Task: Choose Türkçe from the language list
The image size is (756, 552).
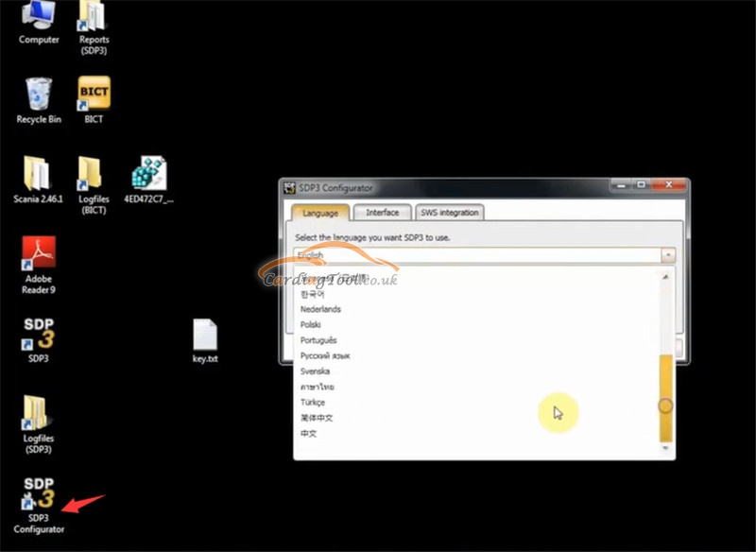Action: (x=313, y=402)
